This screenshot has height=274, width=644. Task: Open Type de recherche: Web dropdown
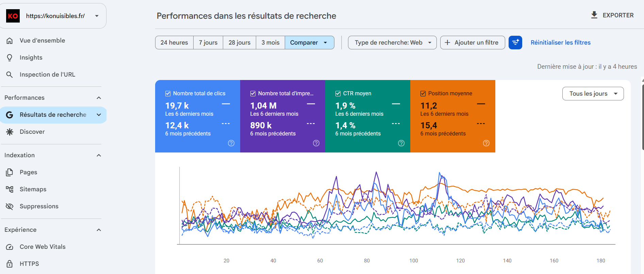(x=392, y=43)
